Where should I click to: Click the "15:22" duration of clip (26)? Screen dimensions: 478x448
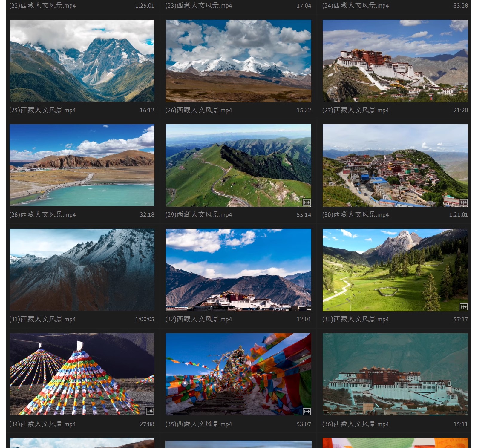tap(304, 110)
